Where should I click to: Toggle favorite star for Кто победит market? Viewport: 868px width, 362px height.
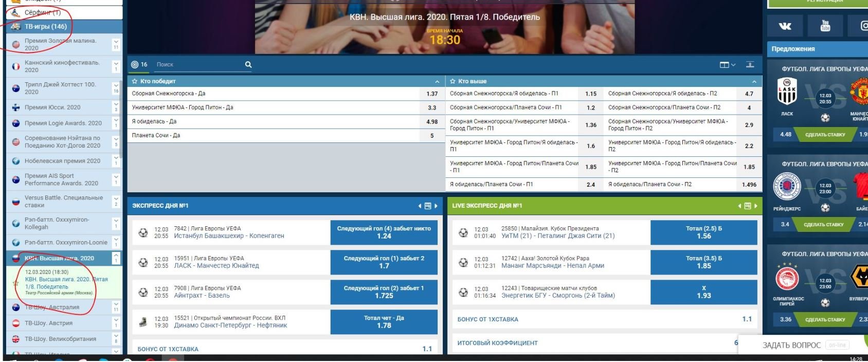point(135,81)
